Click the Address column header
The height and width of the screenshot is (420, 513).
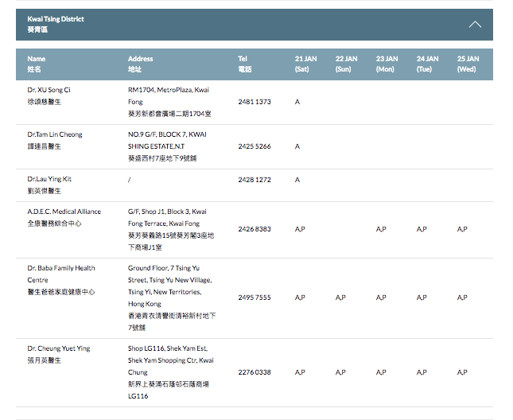point(140,64)
